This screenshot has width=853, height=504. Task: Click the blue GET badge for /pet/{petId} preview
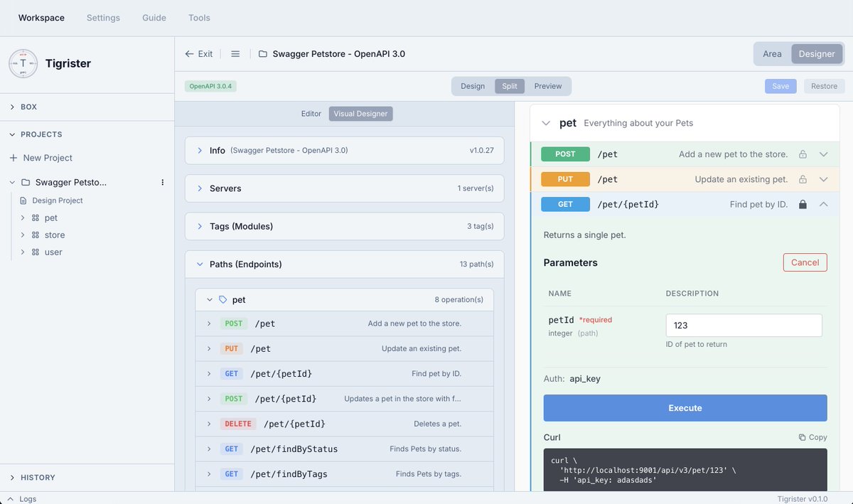coord(565,205)
